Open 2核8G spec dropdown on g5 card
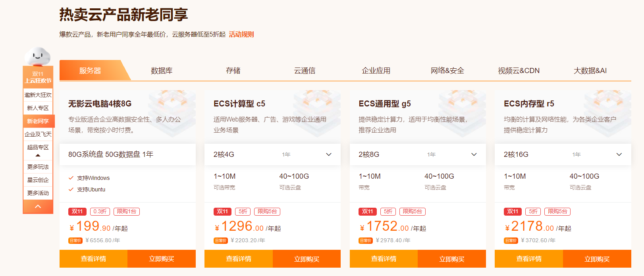The height and width of the screenshot is (276, 644). pos(418,154)
